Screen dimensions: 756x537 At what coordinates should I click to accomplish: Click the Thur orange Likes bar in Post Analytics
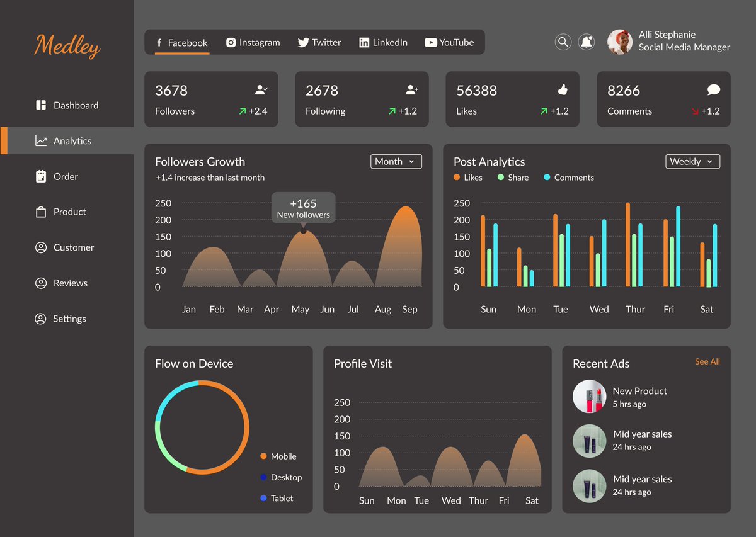click(x=628, y=244)
